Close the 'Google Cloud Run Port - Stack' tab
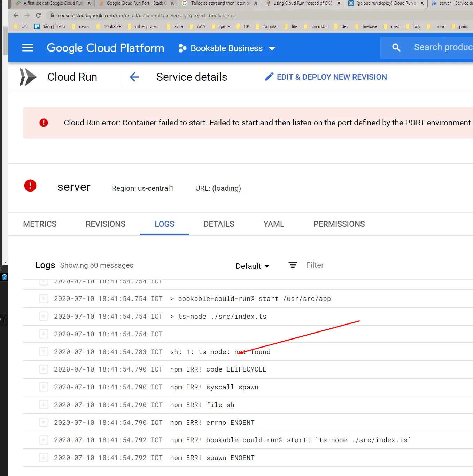The height and width of the screenshot is (476, 473). point(172,3)
